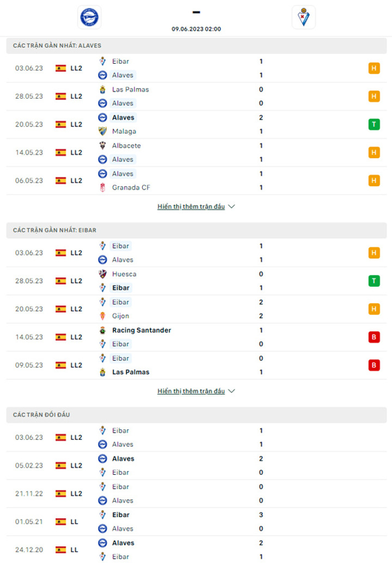Click the Albacete team logo

click(x=102, y=146)
